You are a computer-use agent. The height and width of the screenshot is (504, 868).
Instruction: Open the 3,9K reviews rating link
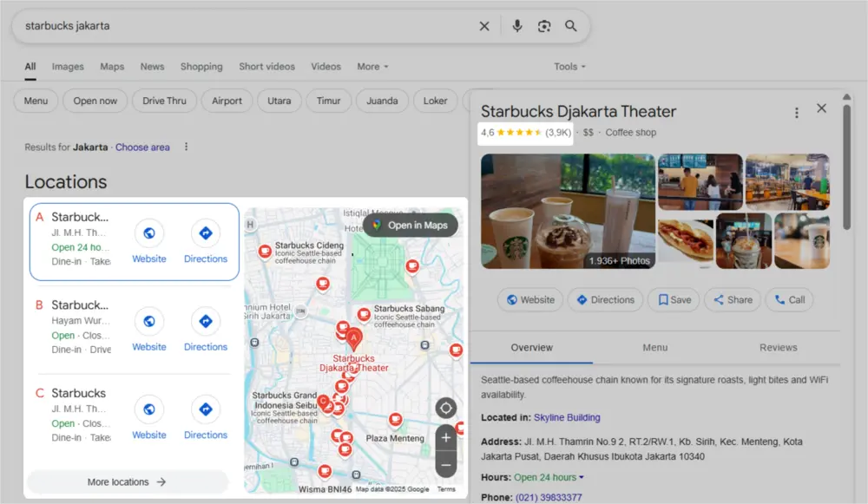point(525,133)
